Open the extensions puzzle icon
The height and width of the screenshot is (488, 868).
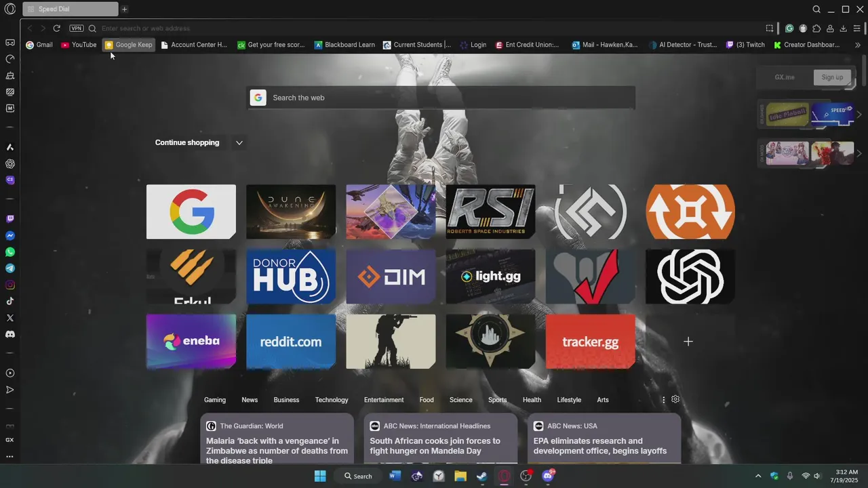(x=816, y=28)
